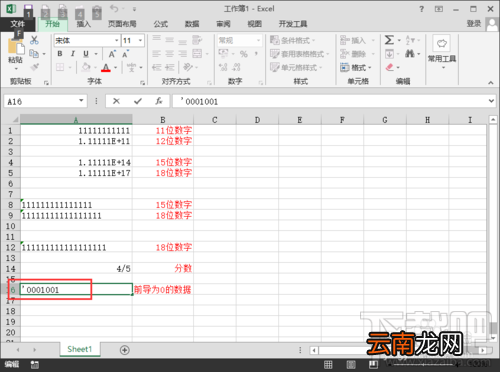The width and height of the screenshot is (500, 372).
Task: Increase indent icon
Action: coord(170,67)
